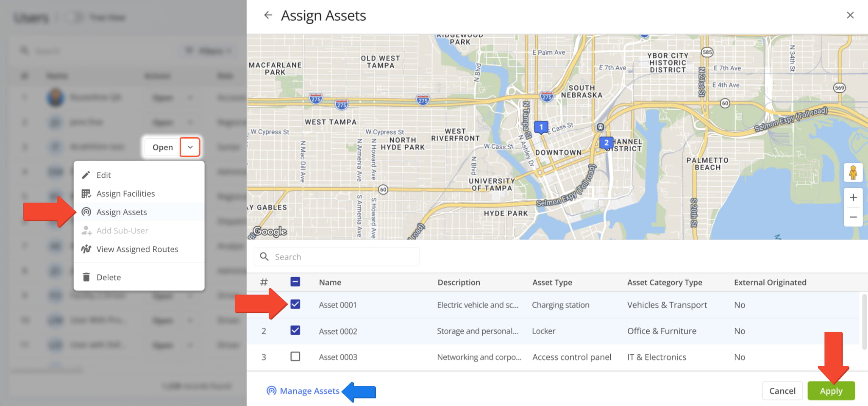This screenshot has width=868, height=406.
Task: Click the Locker asset type cell
Action: (x=544, y=331)
